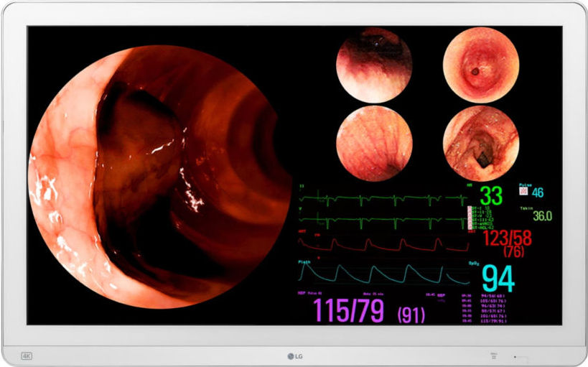Open the bottom-right endoscopy thumbnail

[480, 144]
